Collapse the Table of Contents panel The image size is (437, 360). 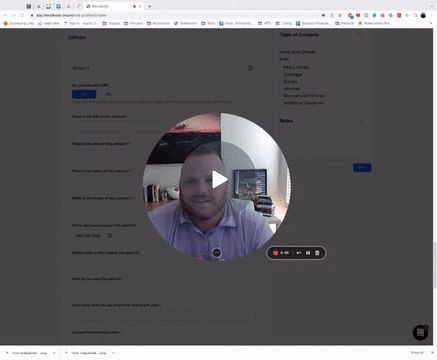coord(359,35)
